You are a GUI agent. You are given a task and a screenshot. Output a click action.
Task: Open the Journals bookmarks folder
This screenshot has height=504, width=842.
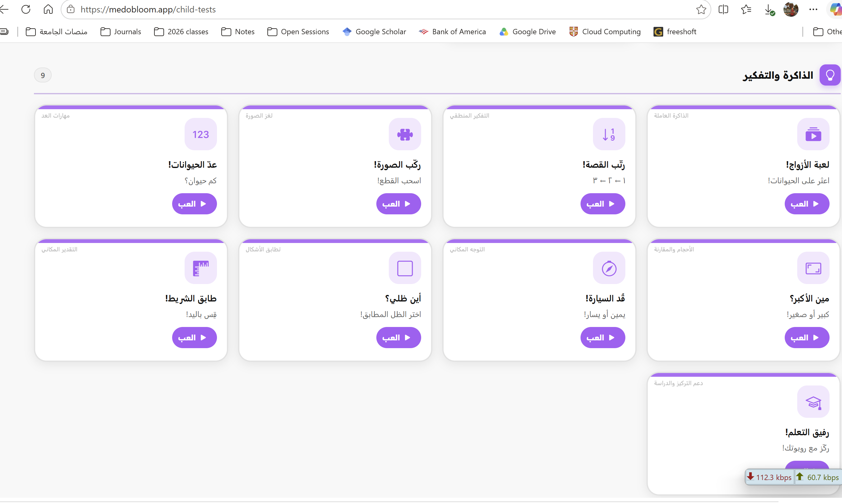click(x=121, y=32)
